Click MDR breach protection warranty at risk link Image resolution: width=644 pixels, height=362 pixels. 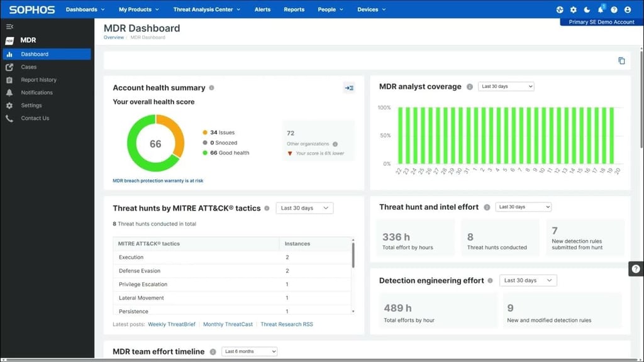click(158, 180)
